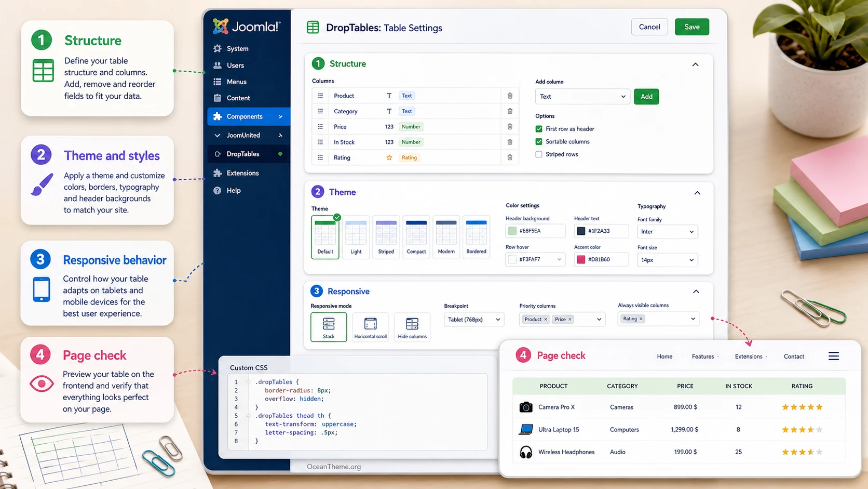Select the Modern theme thumbnail
The height and width of the screenshot is (489, 868).
point(446,237)
